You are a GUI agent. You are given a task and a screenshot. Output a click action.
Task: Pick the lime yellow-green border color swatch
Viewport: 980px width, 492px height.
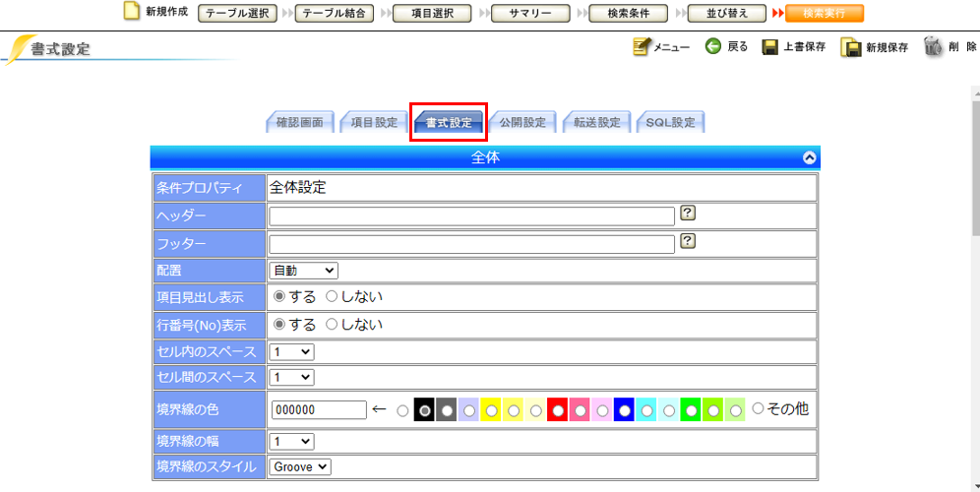(713, 410)
